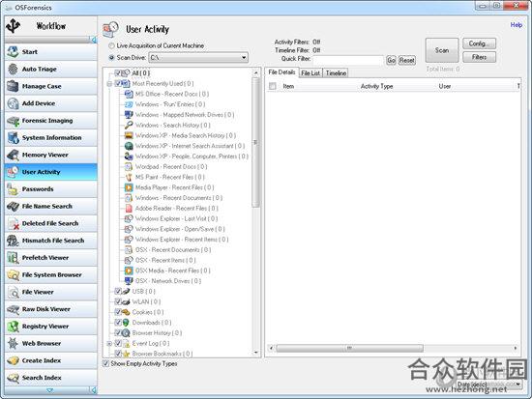Select 'Browser Bookmarks [0]' row text
The width and height of the screenshot is (532, 399).
click(163, 354)
